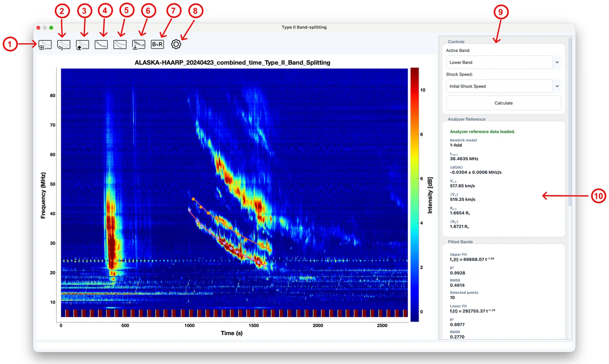Select the eraser clear-points toolbar icon

point(82,45)
